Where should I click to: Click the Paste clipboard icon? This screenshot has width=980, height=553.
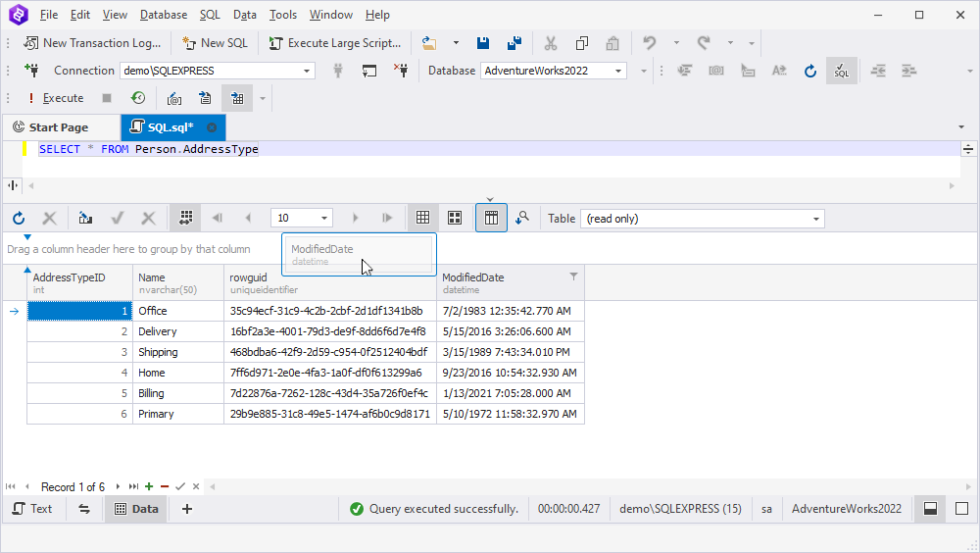(x=612, y=43)
